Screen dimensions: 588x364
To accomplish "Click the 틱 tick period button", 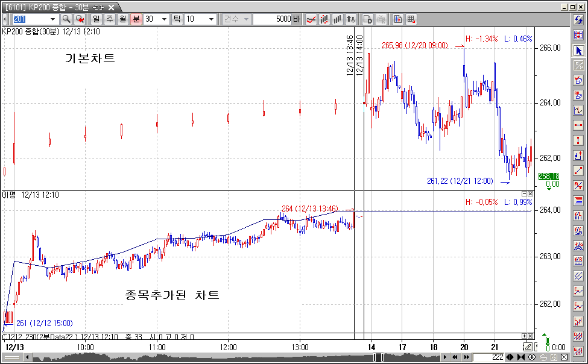I will (177, 19).
